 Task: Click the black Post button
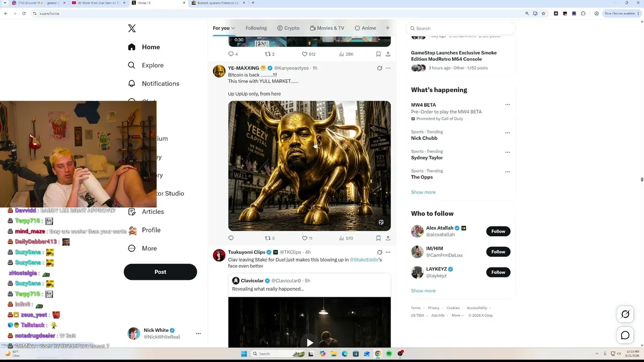tap(160, 272)
